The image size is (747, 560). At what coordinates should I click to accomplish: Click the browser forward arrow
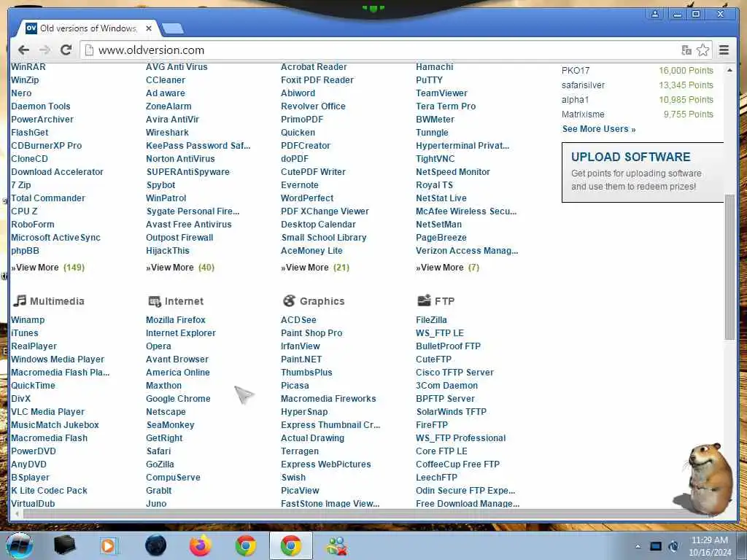tap(44, 50)
